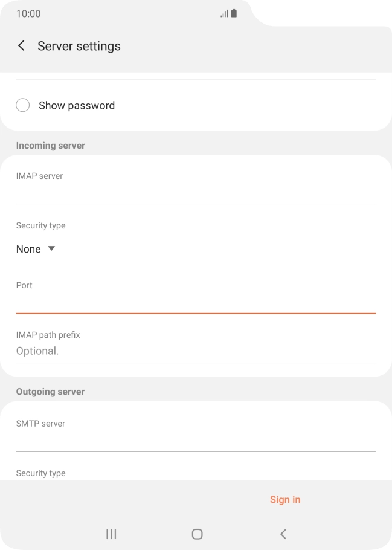
Task: Tap the battery icon in status bar
Action: click(x=234, y=13)
